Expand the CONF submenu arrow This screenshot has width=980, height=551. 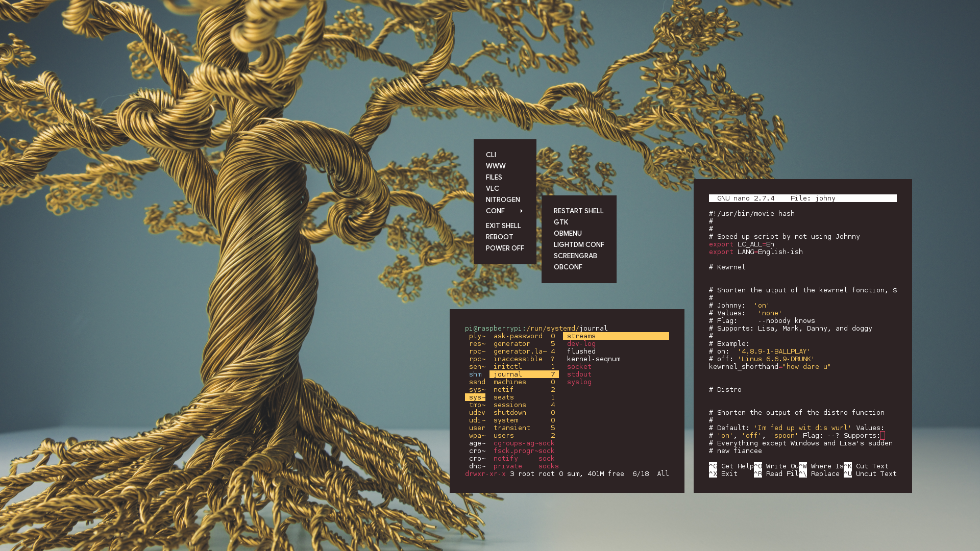tap(521, 211)
